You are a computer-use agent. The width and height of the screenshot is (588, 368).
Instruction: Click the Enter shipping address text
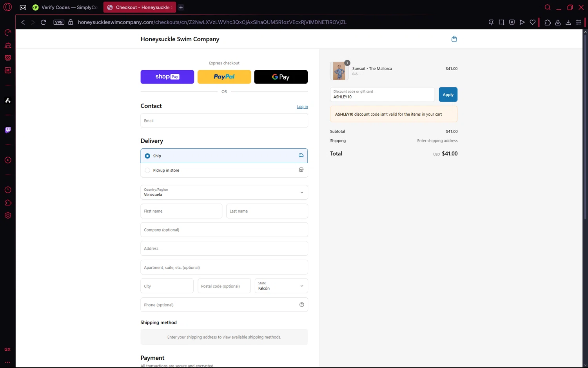pyautogui.click(x=437, y=140)
